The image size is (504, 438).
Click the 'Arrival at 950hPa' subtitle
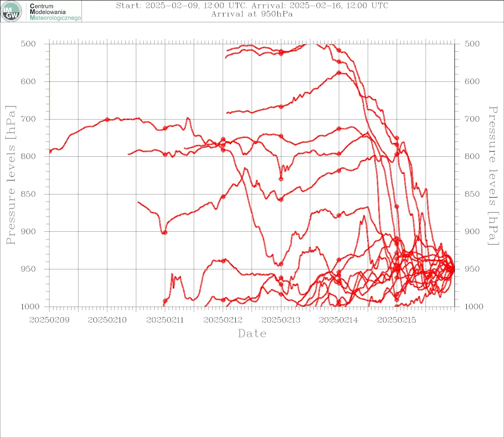pyautogui.click(x=252, y=14)
